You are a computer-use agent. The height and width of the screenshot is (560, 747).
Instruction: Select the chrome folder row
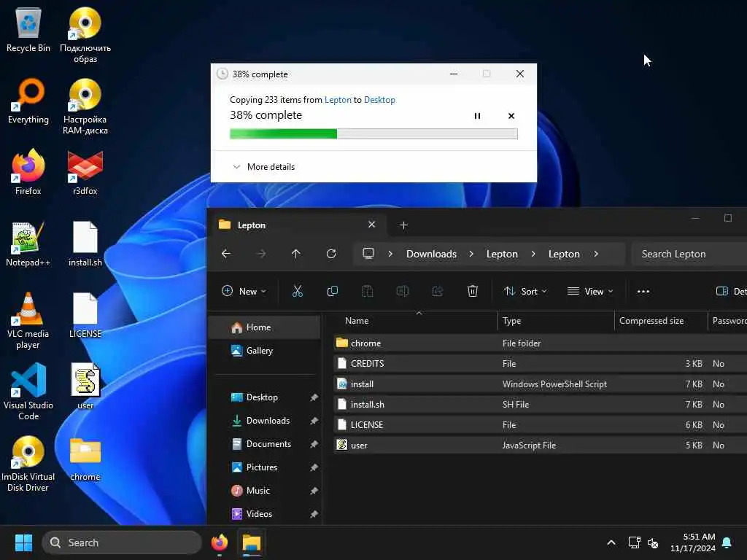click(541, 343)
